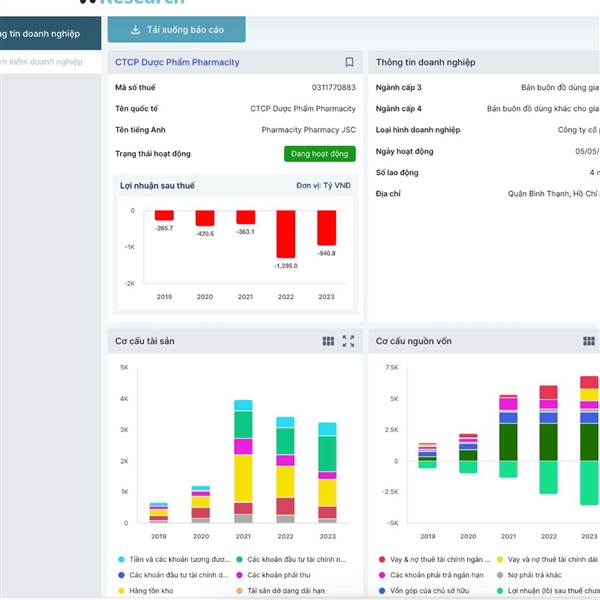
Task: Click the Pharmacity Pharmacy JSC English name
Action: pyautogui.click(x=308, y=130)
